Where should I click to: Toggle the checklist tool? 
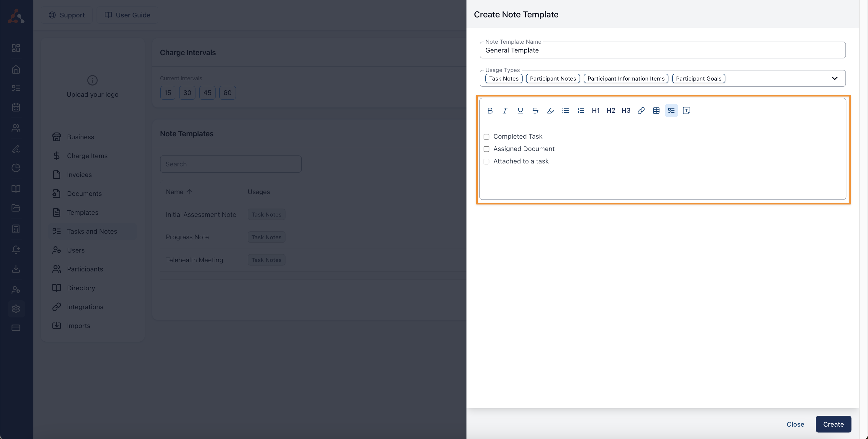[x=671, y=110]
